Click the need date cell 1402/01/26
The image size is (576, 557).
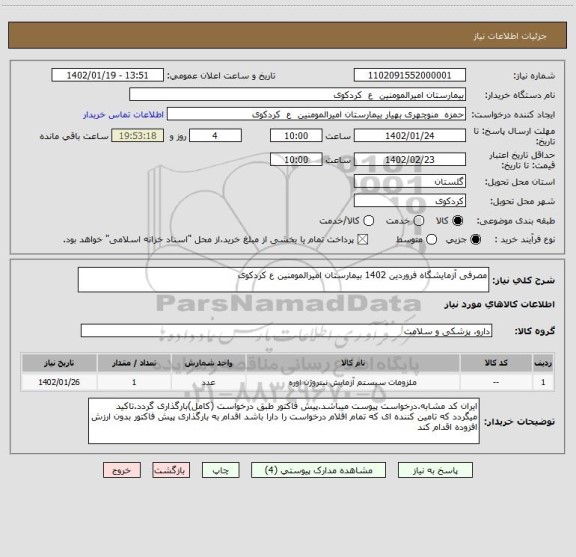pyautogui.click(x=59, y=382)
